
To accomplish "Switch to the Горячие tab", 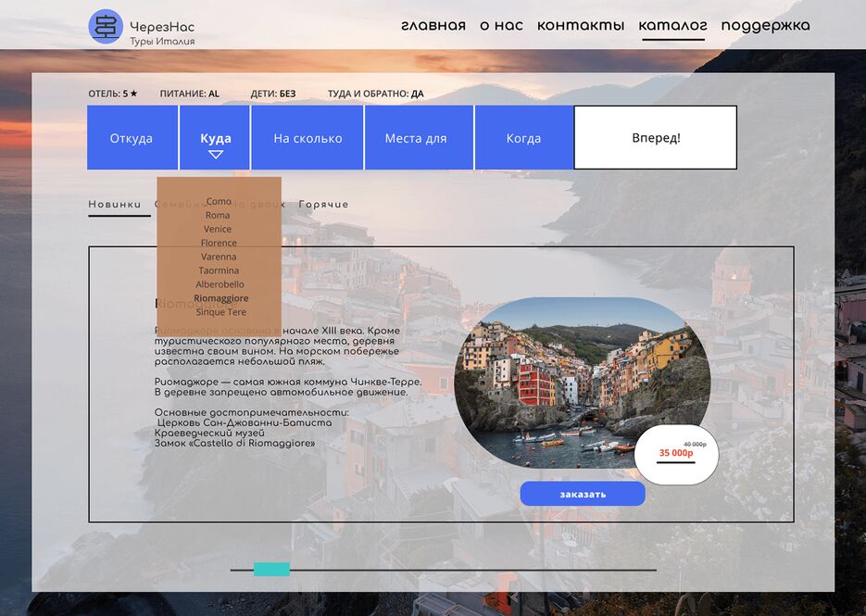I will [x=323, y=205].
